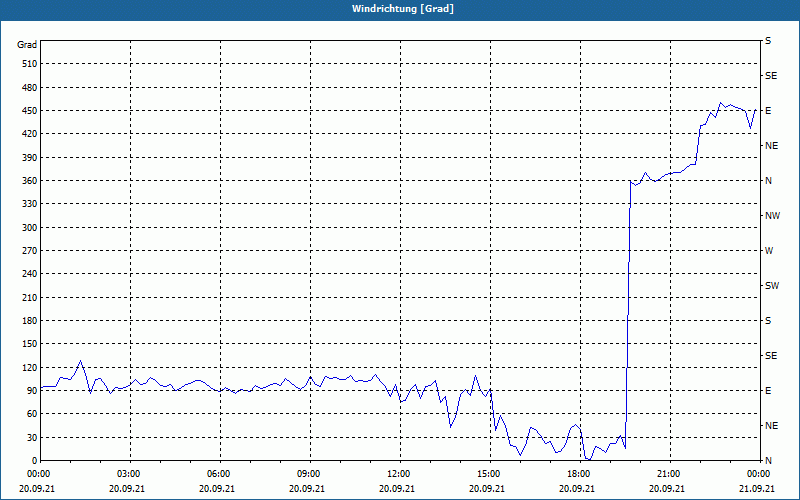Image resolution: width=800 pixels, height=500 pixels.
Task: Select the 00:00 label above 21.09.21
Action: click(x=758, y=473)
